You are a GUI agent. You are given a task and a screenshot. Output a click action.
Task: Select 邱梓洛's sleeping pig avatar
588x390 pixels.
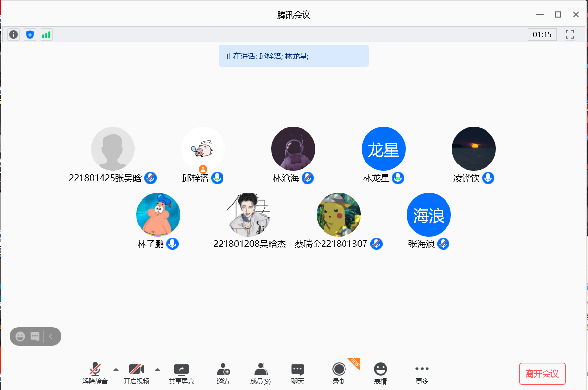(x=203, y=149)
